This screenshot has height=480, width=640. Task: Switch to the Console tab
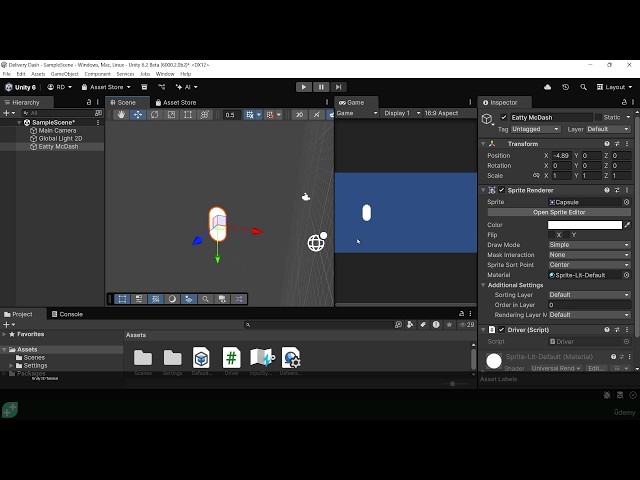67,314
